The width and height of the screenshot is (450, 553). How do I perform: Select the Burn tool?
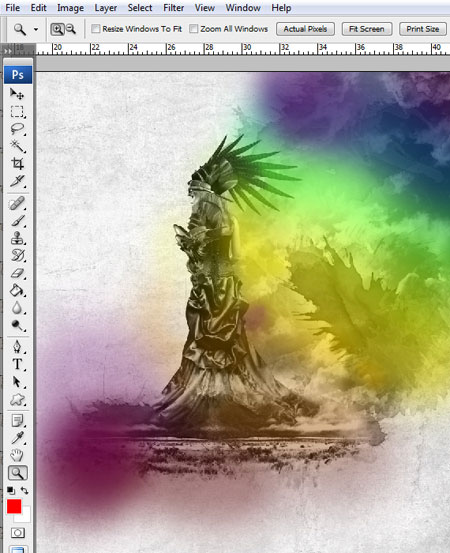coord(17,325)
